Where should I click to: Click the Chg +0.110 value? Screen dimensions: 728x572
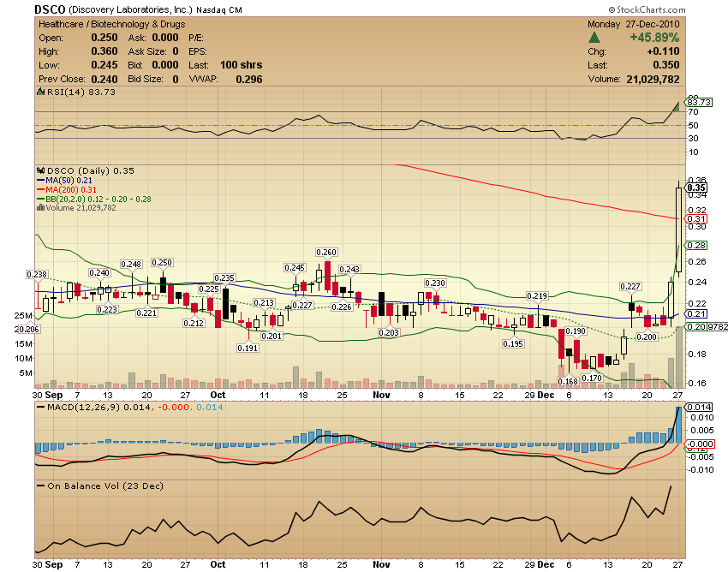pos(663,51)
